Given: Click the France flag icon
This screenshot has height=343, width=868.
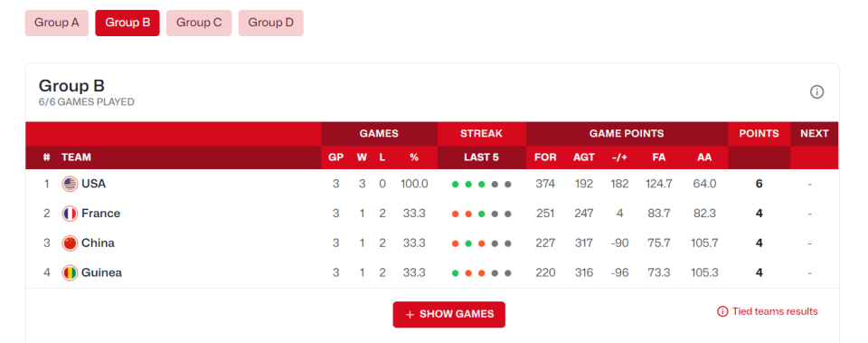Looking at the screenshot, I should [70, 214].
